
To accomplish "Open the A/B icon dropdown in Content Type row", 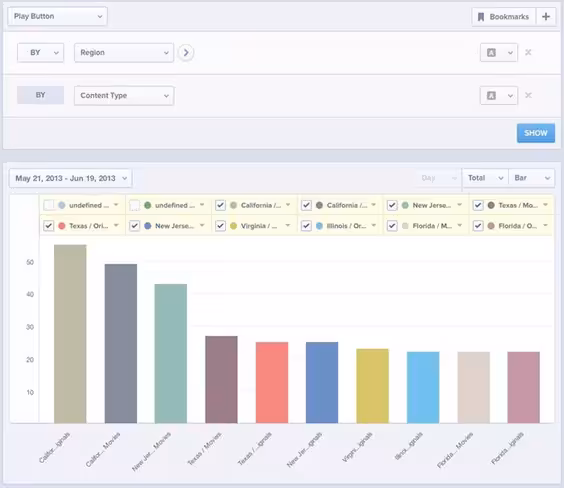I will 499,95.
